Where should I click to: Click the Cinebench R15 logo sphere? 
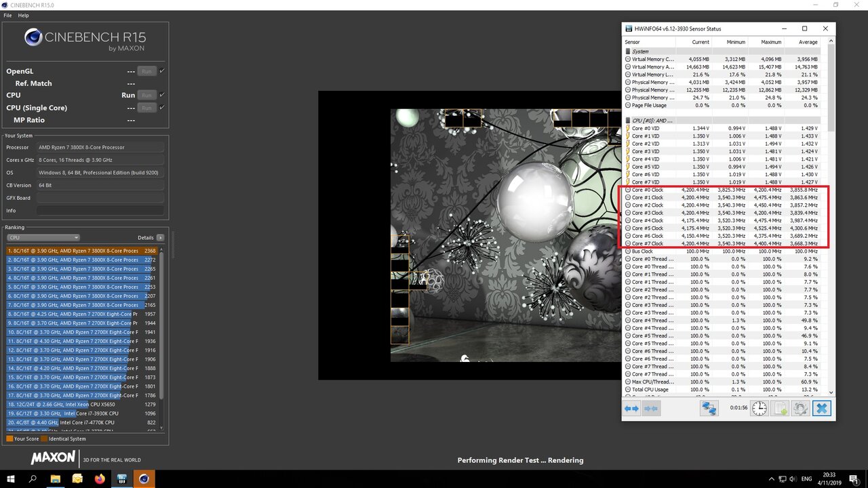[34, 37]
